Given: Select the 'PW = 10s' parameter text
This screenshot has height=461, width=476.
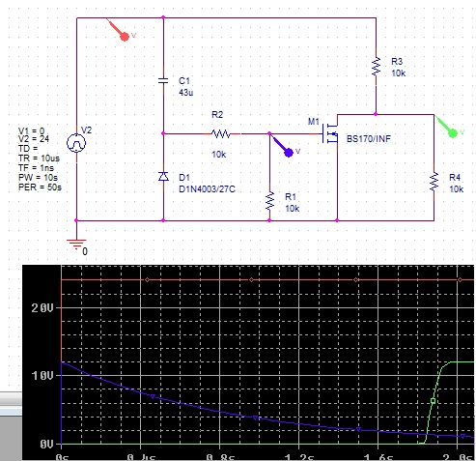Looking at the screenshot, I should pos(38,178).
